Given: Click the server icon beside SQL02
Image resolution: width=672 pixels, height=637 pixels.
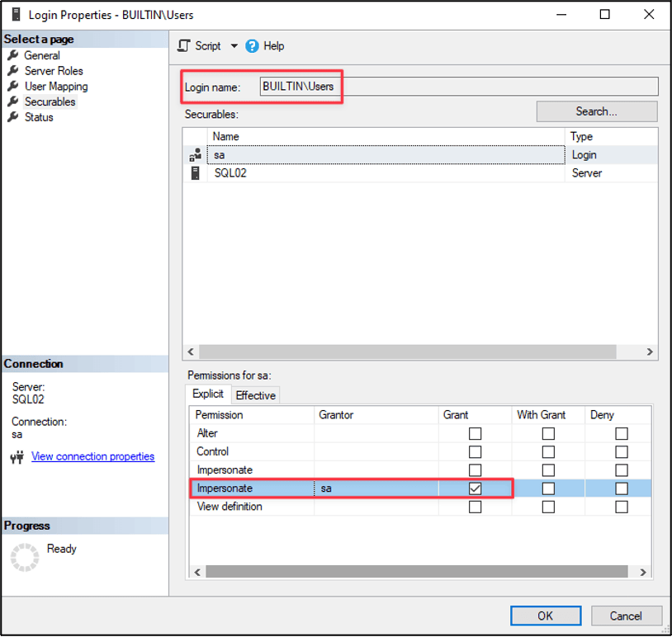Looking at the screenshot, I should 196,173.
